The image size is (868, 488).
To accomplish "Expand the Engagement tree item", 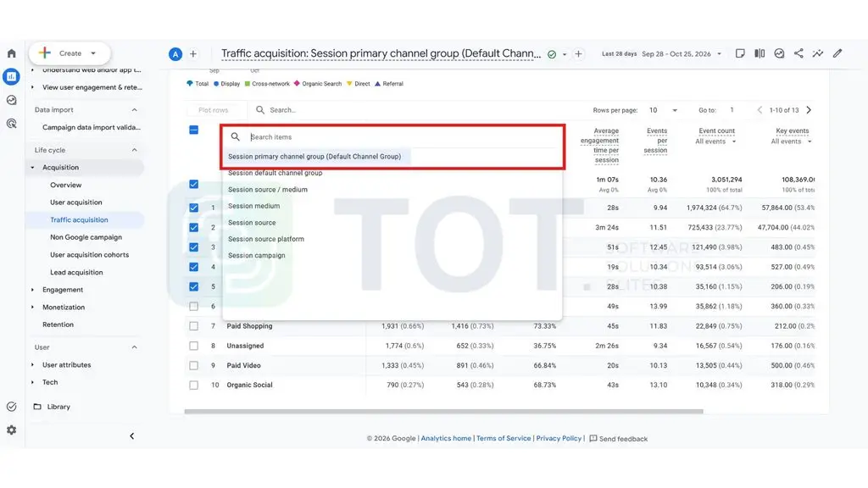I will point(33,290).
